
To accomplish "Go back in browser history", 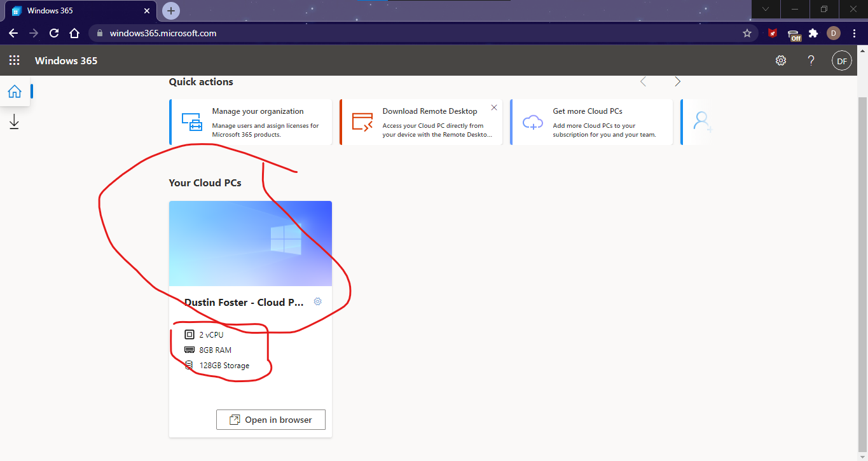I will 13,33.
